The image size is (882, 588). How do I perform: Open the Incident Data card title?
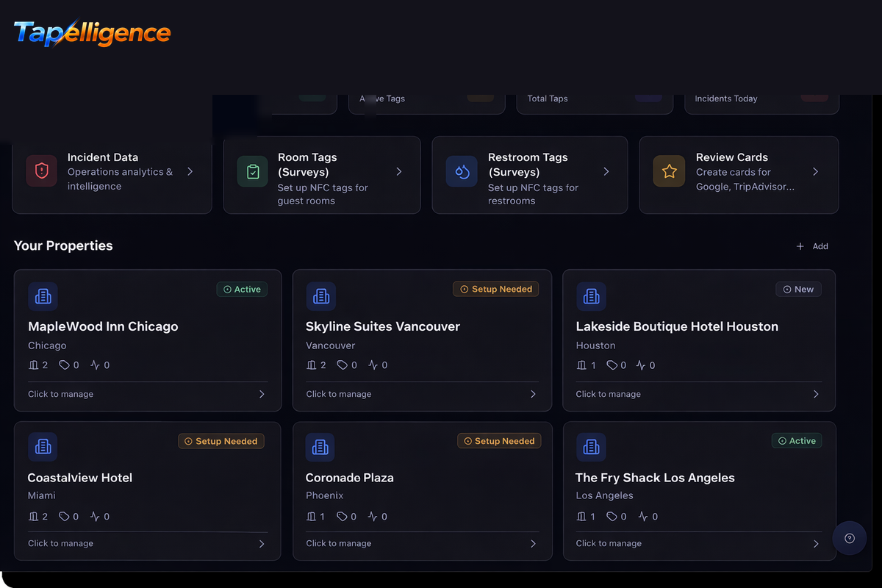103,157
